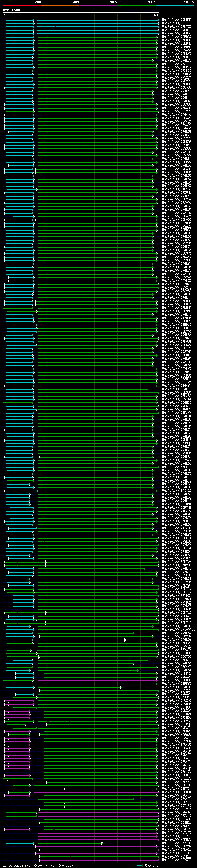Select the UniRef100_C7FGL6 label
Screen dimensions: 197x868
coord(177,660)
